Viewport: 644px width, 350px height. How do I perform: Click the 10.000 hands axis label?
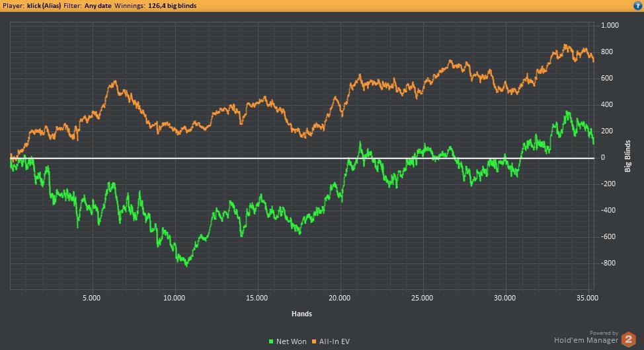coord(174,298)
